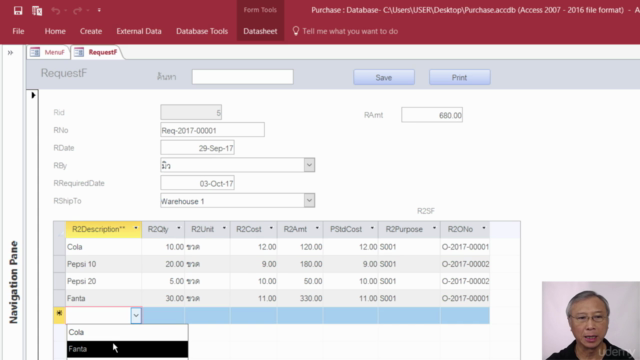Open the Customize Quick Access Toolbar arrow
The image size is (640, 360).
pyautogui.click(x=99, y=10)
